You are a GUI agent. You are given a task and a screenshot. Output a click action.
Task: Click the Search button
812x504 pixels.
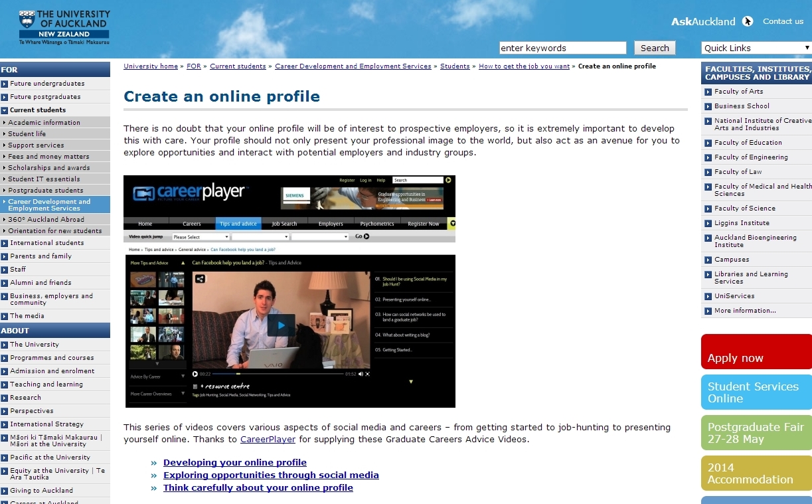pos(655,48)
